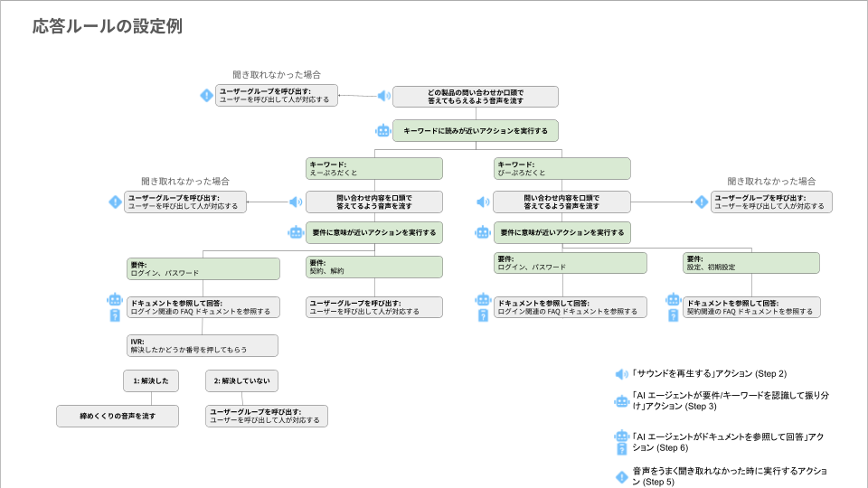Screen dimensions: 868x488
Task: Select the 契約関連の FAQ ドキュメント box
Action: pyautogui.click(x=751, y=307)
